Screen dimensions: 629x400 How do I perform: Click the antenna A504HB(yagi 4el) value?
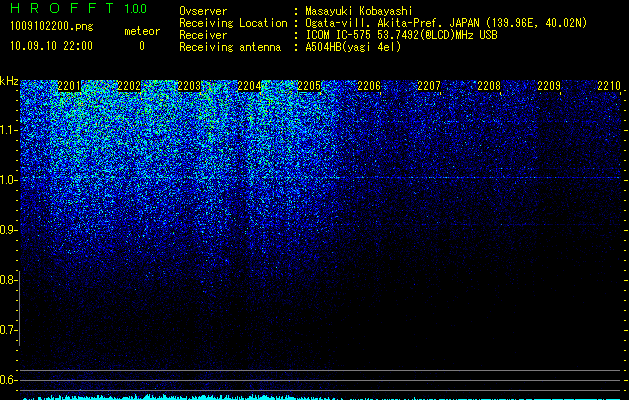tap(353, 47)
